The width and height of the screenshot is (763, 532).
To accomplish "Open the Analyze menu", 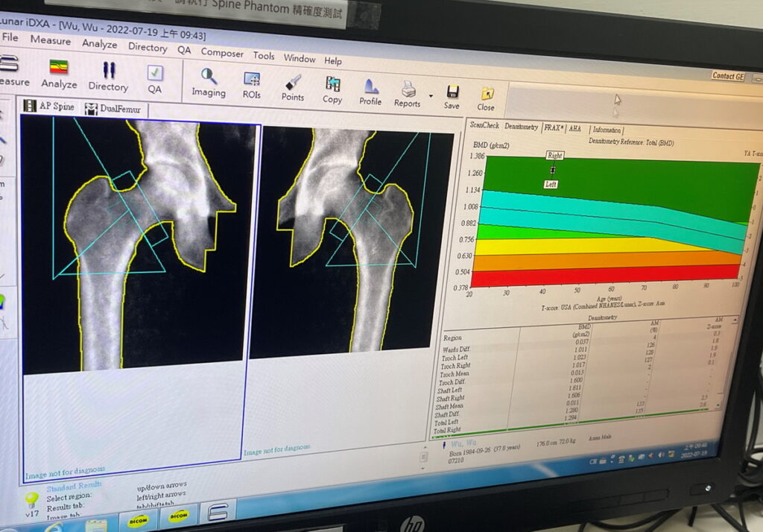I will click(99, 44).
